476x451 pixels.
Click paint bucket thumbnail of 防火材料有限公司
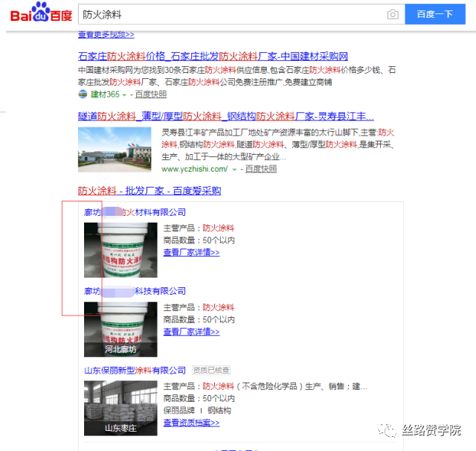click(x=120, y=250)
